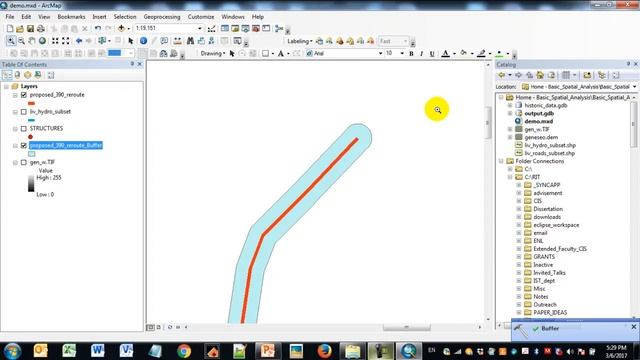640x360 pixels.
Task: Open Chrome from the taskbar
Action: click(184, 351)
